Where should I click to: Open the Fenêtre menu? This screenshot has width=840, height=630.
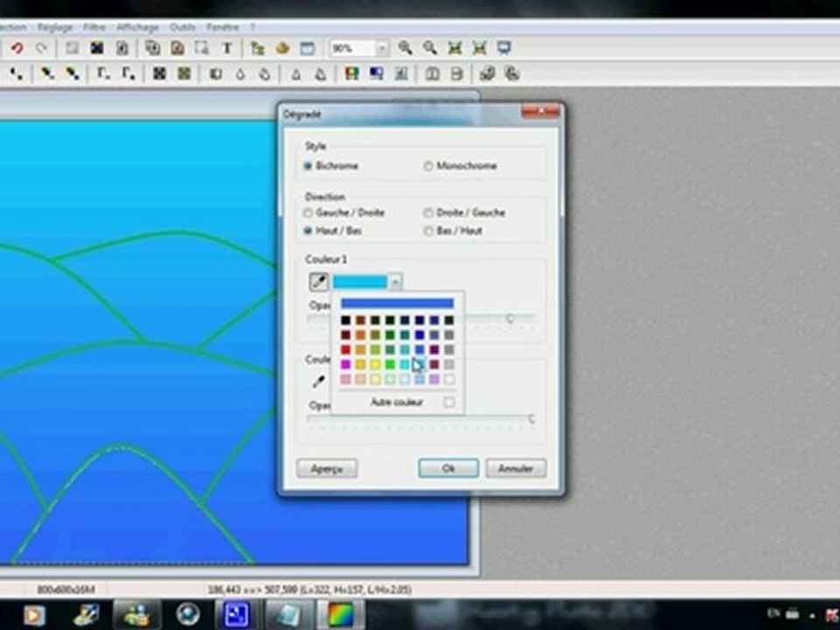[x=223, y=27]
